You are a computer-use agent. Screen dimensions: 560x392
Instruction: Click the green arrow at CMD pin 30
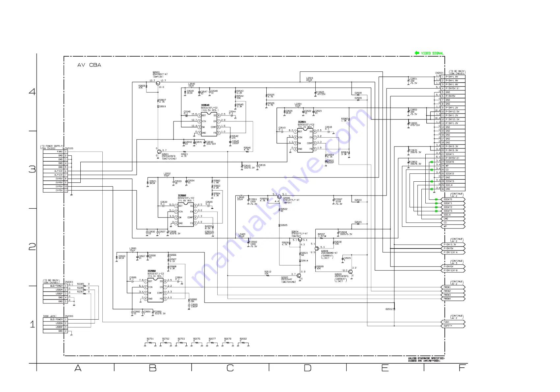pos(431,189)
